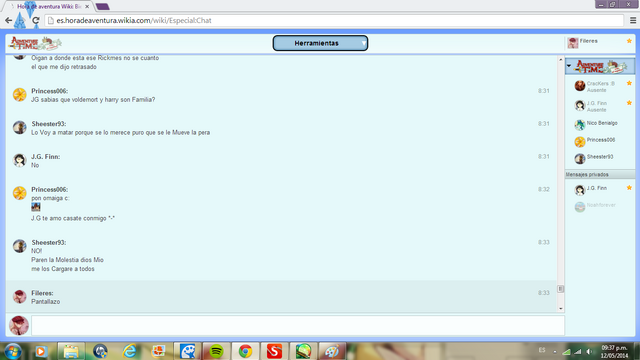Click the ES language indicator in tray
The height and width of the screenshot is (360, 640).
pos(542,351)
